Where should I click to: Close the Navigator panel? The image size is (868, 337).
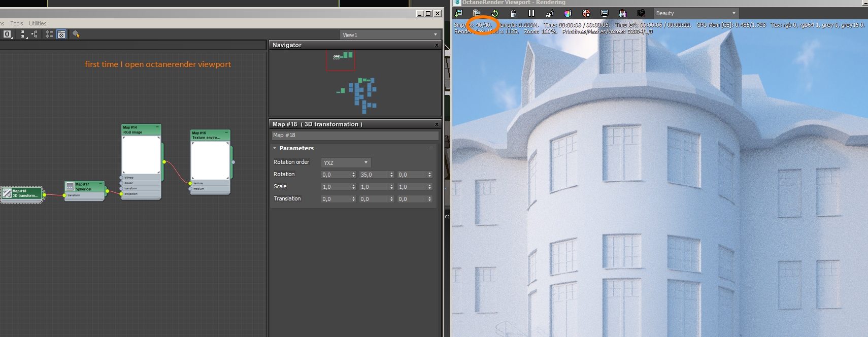coord(437,45)
